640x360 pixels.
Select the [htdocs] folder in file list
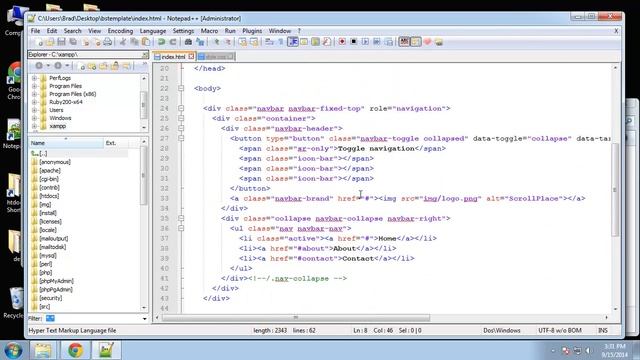[x=49, y=196]
